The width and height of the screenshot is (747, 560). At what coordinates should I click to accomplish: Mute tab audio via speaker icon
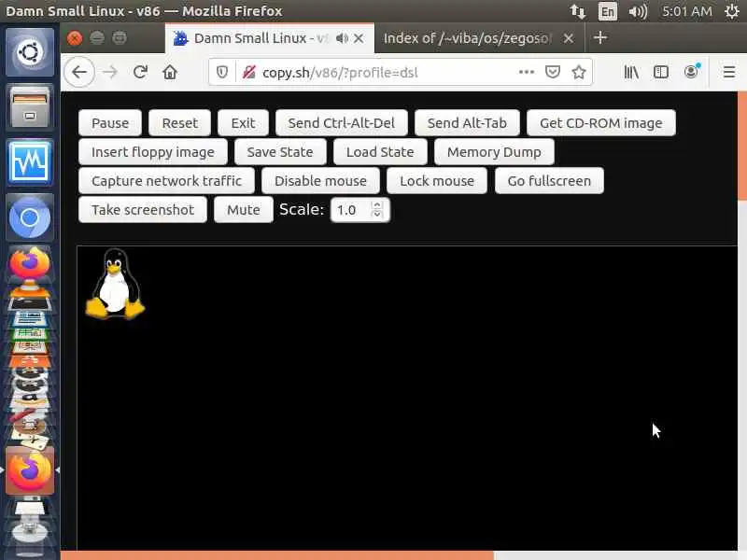(x=342, y=38)
